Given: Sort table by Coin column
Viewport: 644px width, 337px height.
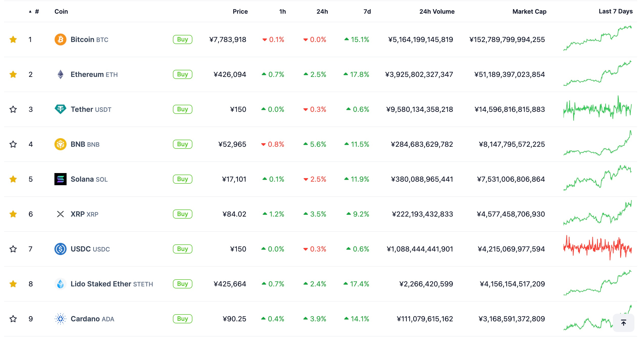Looking at the screenshot, I should (x=61, y=12).
